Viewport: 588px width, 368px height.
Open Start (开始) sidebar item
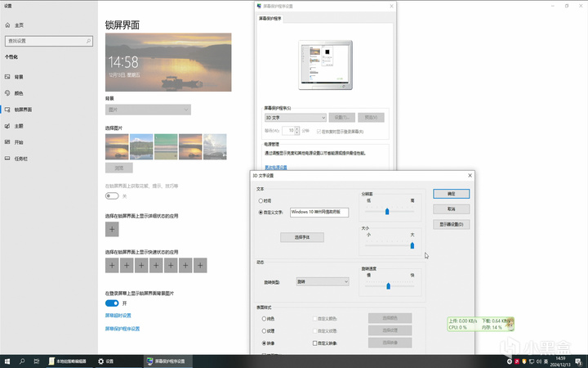[15, 142]
